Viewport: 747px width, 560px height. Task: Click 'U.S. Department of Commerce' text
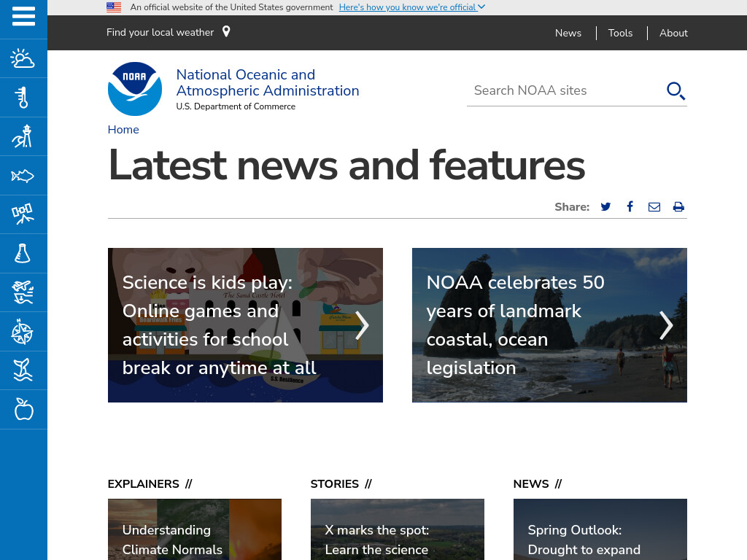[236, 106]
